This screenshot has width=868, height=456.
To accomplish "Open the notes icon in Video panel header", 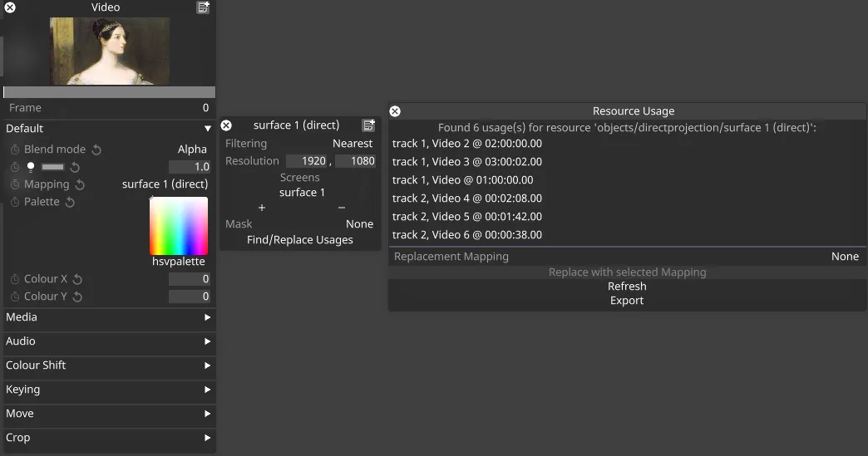I will pos(203,7).
